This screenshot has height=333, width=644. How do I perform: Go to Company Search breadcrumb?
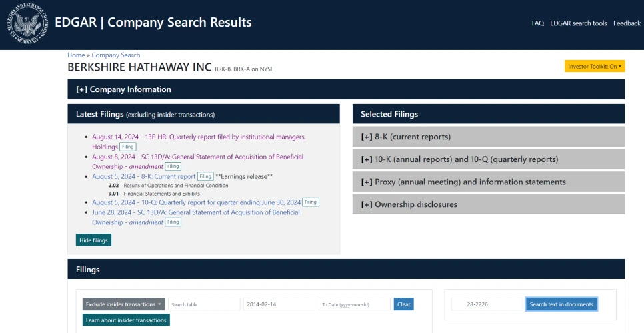click(x=116, y=55)
